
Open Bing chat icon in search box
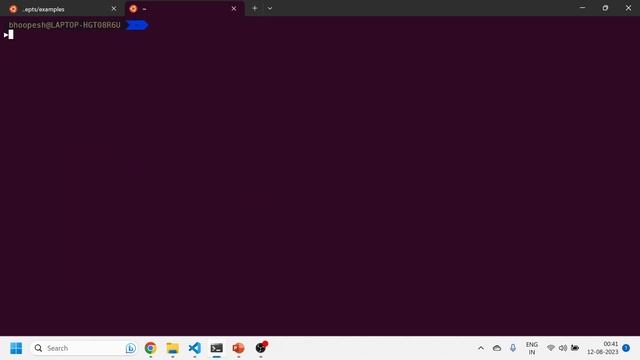pyautogui.click(x=131, y=348)
